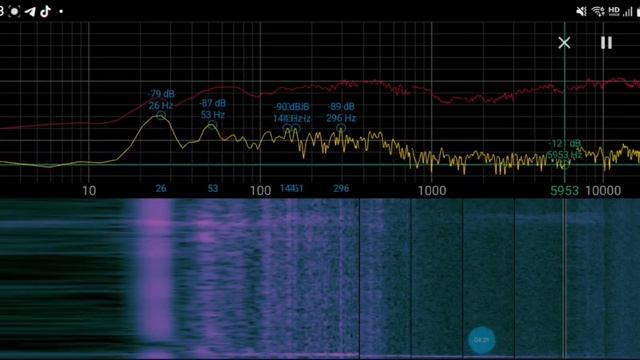Pause the live spectrum analysis
The width and height of the screenshot is (640, 360).
[x=606, y=43]
